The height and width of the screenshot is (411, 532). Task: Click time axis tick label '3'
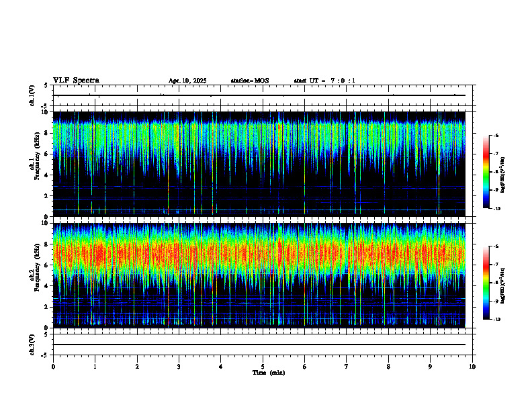pos(179,367)
